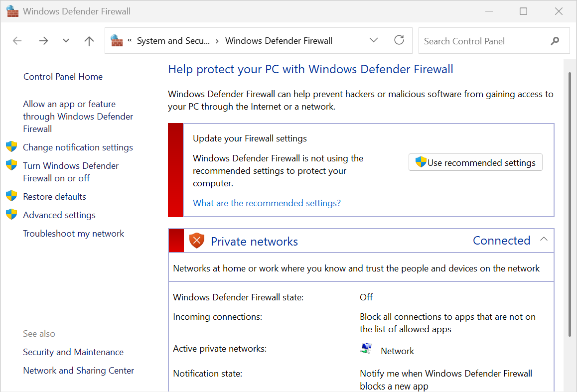Screen dimensions: 577x392
Task: Click the Windows Defender Firewall state label
Action: (x=238, y=297)
